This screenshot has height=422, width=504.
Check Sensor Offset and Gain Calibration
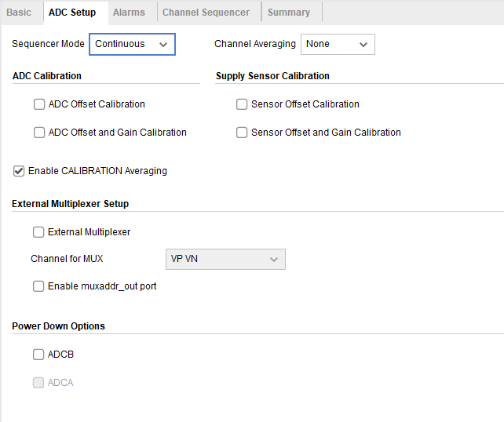point(242,133)
